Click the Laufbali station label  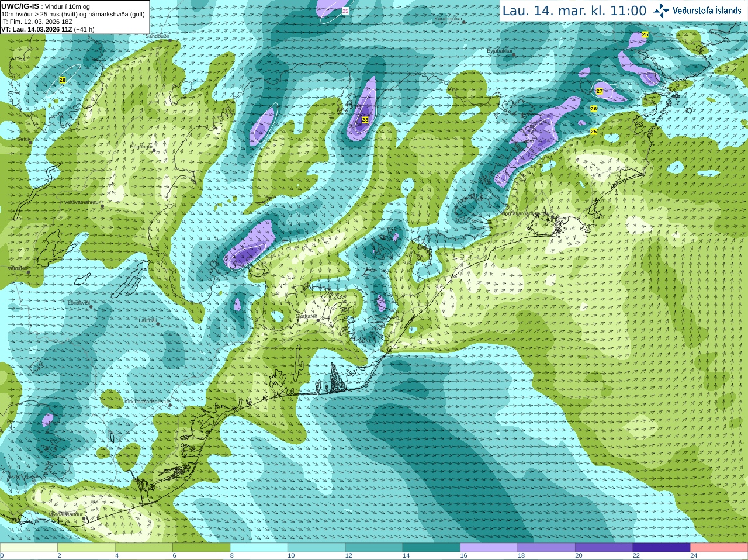click(x=148, y=320)
